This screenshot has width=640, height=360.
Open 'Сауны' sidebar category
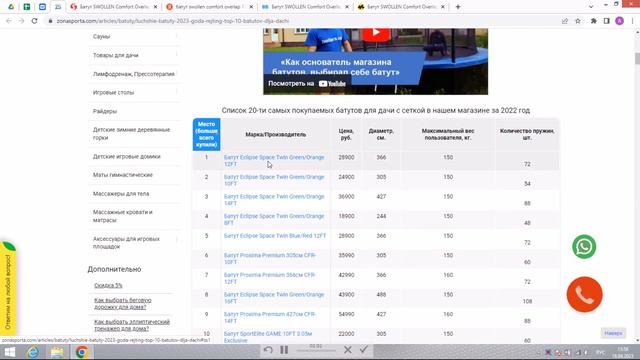[101, 36]
